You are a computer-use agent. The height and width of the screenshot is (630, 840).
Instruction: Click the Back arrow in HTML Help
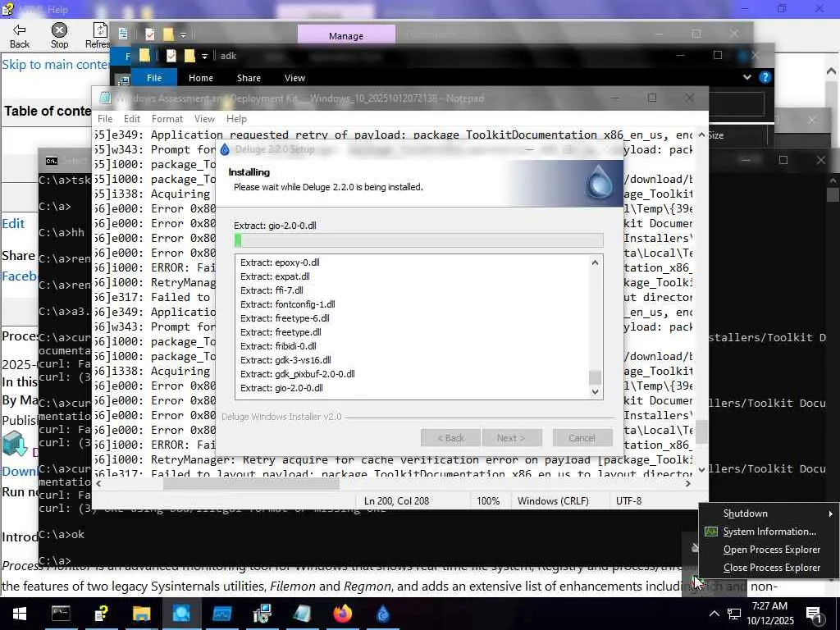click(x=20, y=30)
